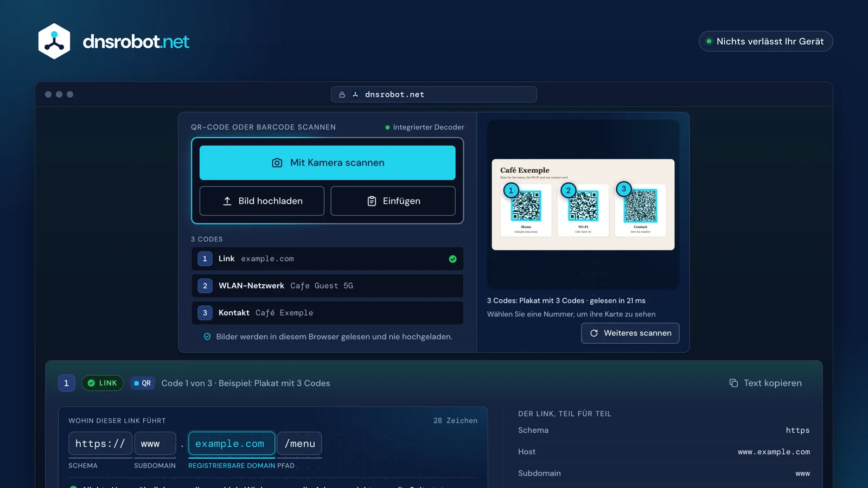Click 'Weiteres scannen' to scan another
The image size is (868, 488).
pyautogui.click(x=630, y=333)
